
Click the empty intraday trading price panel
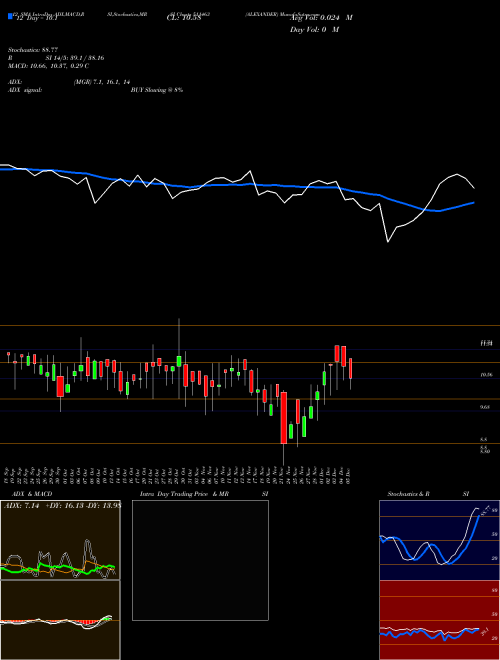200,560
